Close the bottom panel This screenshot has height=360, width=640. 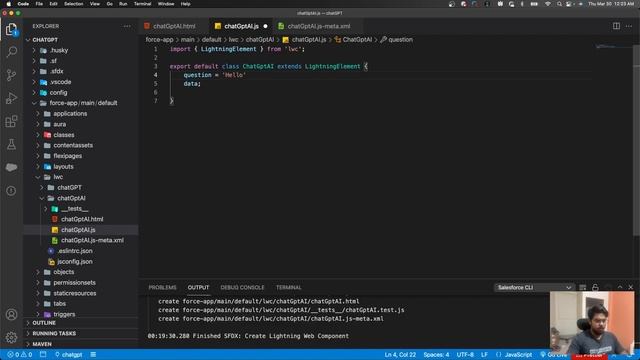(631, 287)
